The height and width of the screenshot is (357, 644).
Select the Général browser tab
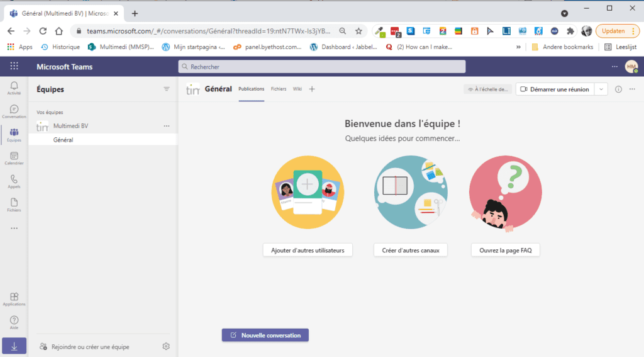tap(64, 14)
